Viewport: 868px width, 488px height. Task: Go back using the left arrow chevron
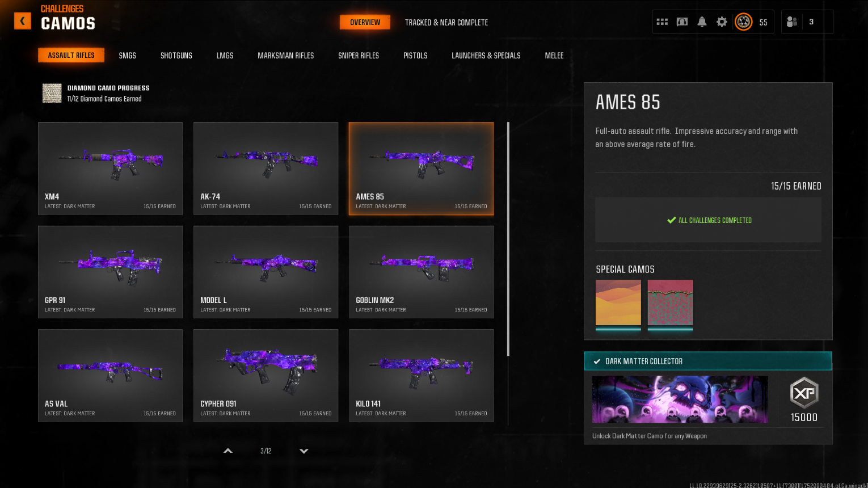click(x=22, y=20)
